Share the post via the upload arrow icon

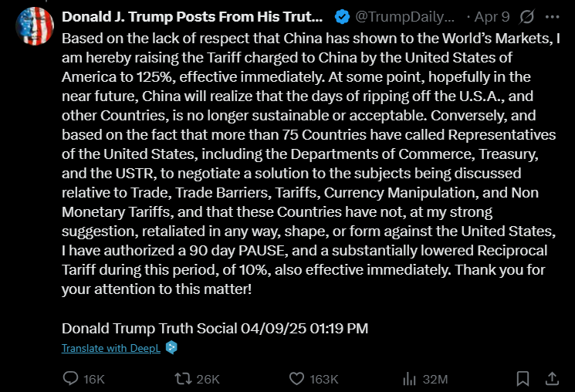pos(552,378)
